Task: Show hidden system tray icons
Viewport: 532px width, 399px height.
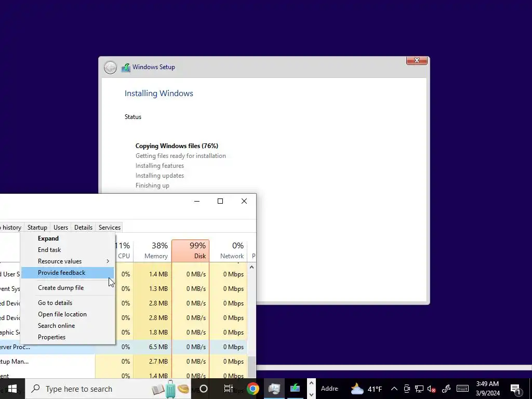Action: pyautogui.click(x=394, y=389)
